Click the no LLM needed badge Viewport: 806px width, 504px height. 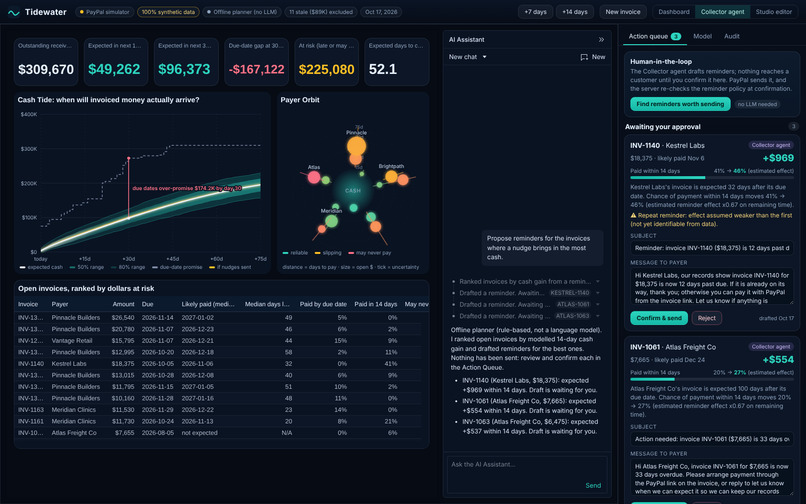pos(757,104)
